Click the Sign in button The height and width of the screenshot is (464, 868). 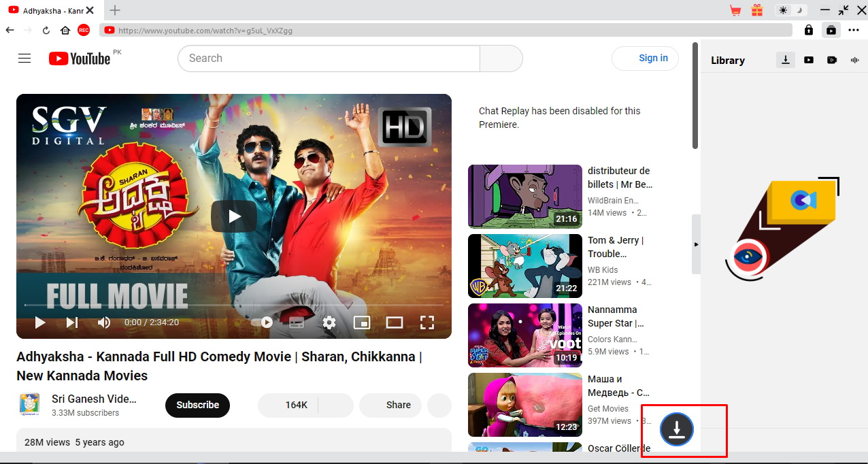[646, 59]
